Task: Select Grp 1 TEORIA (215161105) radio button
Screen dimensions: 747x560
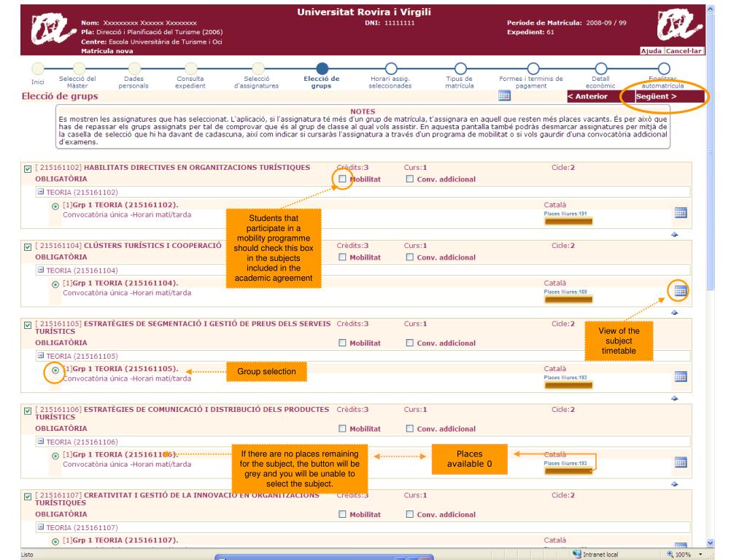Action: [55, 370]
